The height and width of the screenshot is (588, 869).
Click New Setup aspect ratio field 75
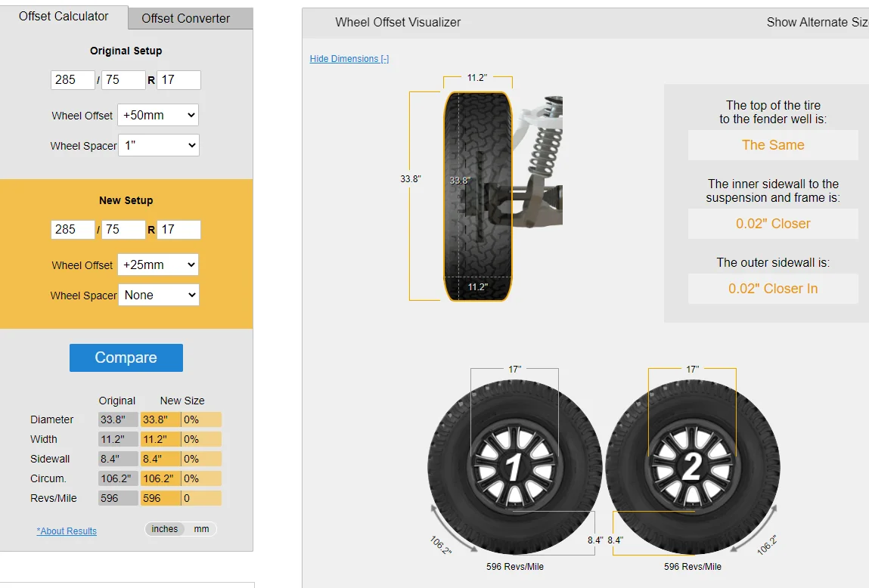[x=123, y=229]
